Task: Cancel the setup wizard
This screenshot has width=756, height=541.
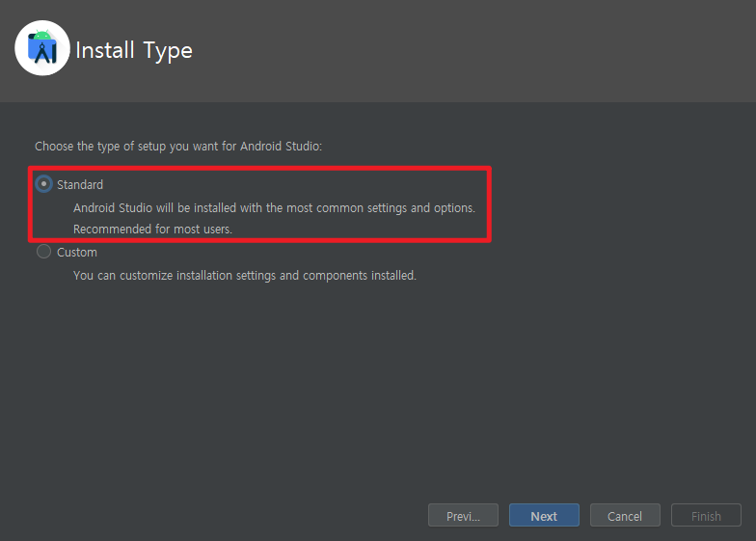Action: coord(625,515)
